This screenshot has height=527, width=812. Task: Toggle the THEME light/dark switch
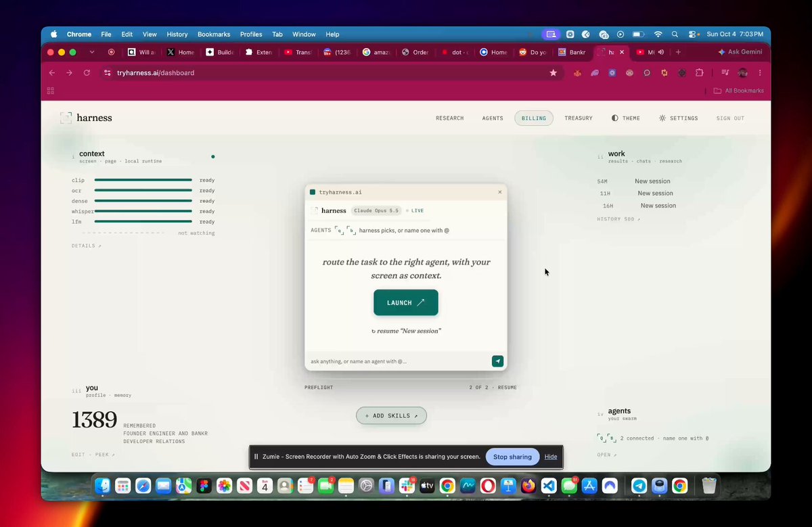(626, 118)
